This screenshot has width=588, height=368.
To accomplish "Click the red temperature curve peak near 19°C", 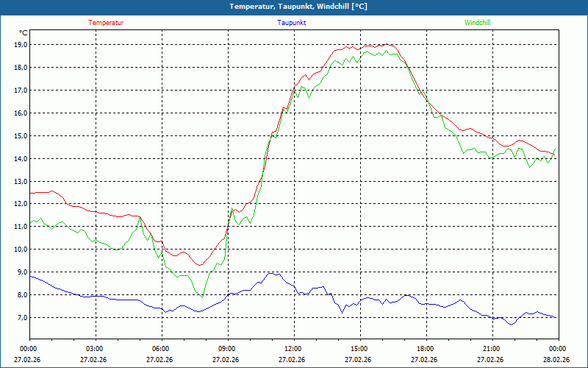I will tap(388, 44).
